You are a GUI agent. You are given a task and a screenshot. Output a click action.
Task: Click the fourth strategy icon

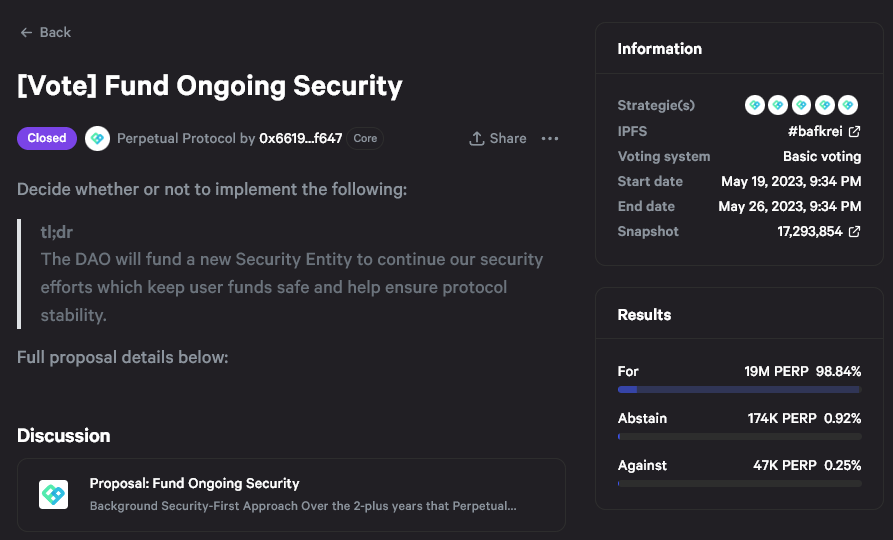(825, 105)
